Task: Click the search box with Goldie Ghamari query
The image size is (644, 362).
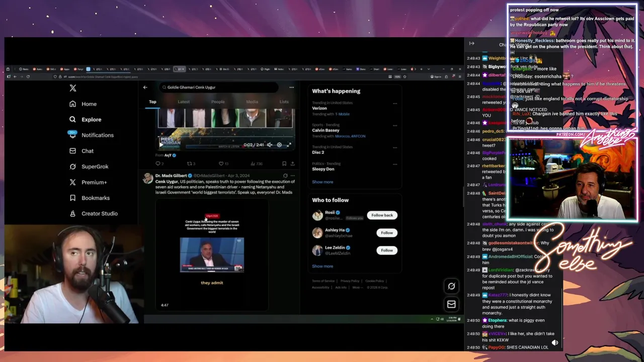Action: pyautogui.click(x=218, y=87)
